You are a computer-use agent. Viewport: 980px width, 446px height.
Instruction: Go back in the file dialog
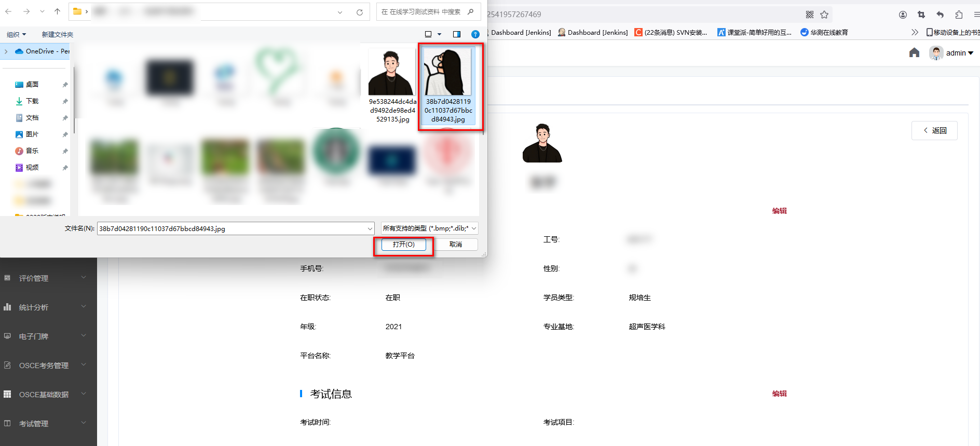pyautogui.click(x=9, y=11)
